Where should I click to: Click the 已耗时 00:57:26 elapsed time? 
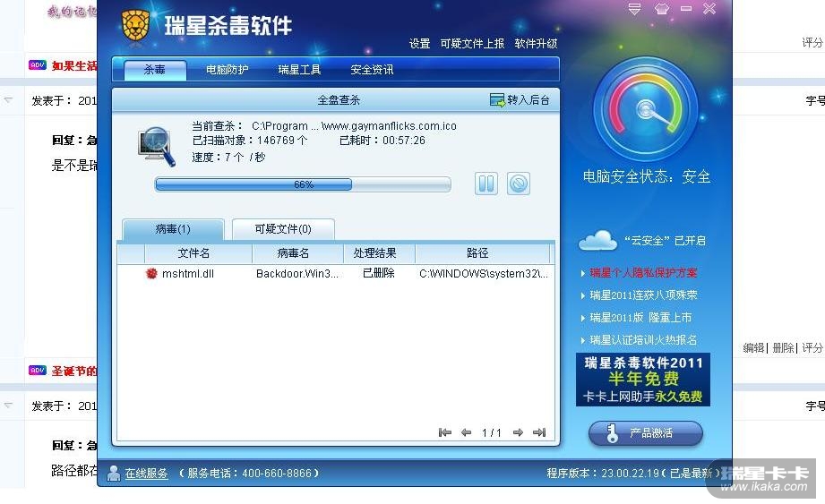[x=382, y=141]
